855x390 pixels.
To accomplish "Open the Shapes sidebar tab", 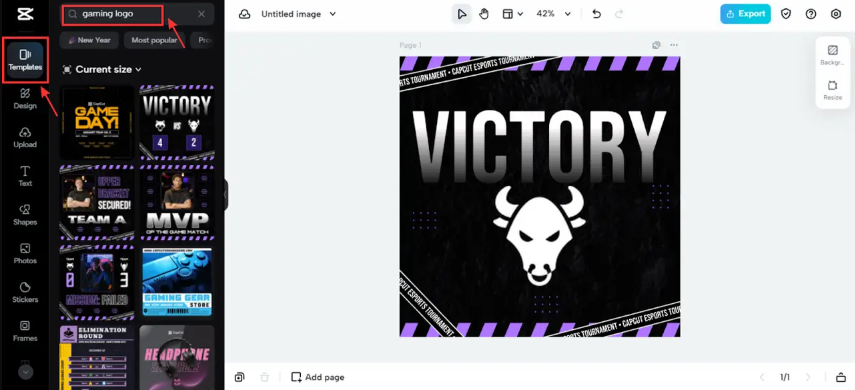I will click(x=25, y=215).
